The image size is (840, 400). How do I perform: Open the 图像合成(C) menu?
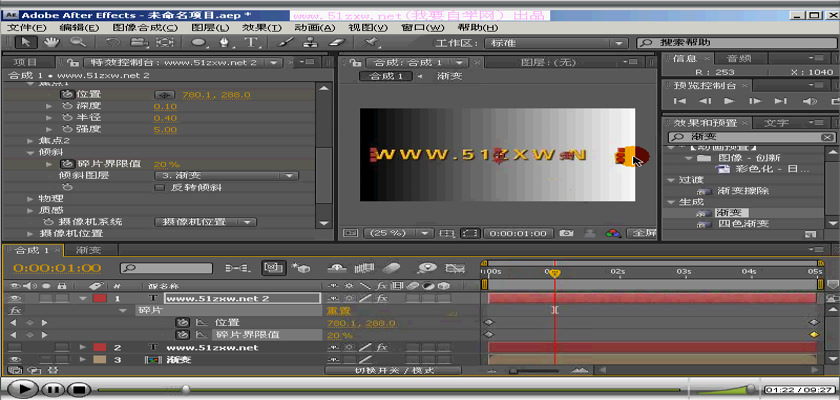point(145,28)
